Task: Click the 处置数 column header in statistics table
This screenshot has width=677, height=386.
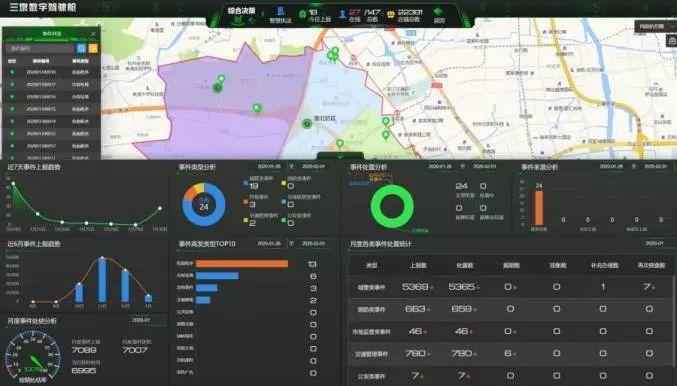Action: (x=465, y=265)
